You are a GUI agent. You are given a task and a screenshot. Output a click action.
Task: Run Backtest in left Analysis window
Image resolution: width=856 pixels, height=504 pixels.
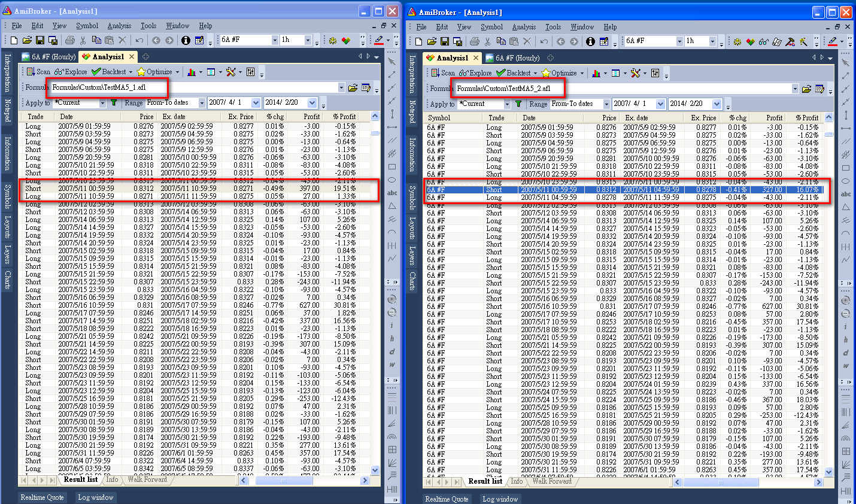pos(109,72)
